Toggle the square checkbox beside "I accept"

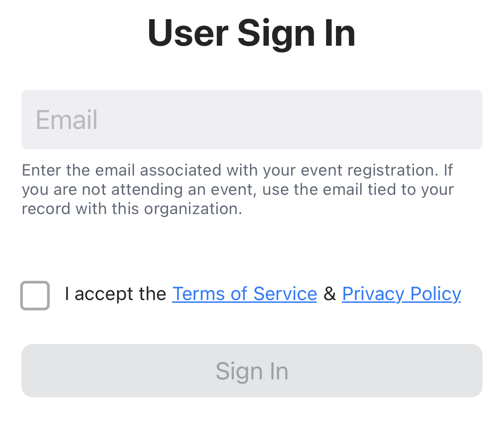pos(35,295)
